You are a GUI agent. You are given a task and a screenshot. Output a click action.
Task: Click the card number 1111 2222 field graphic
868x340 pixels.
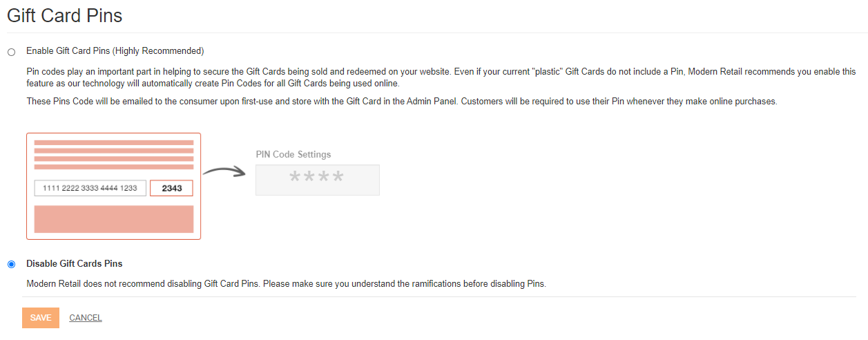click(90, 188)
